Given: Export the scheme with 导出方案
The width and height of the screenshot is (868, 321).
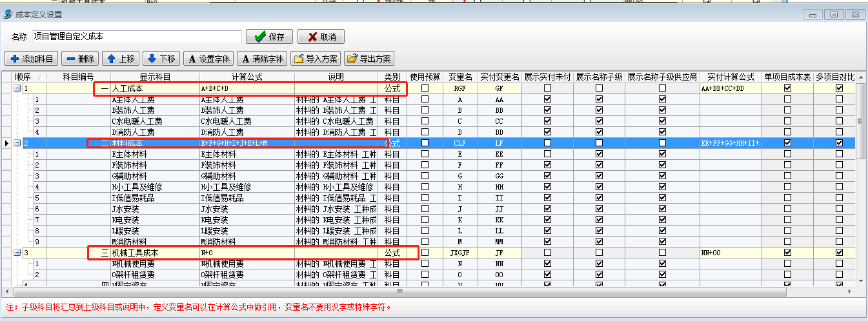Looking at the screenshot, I should [x=369, y=59].
